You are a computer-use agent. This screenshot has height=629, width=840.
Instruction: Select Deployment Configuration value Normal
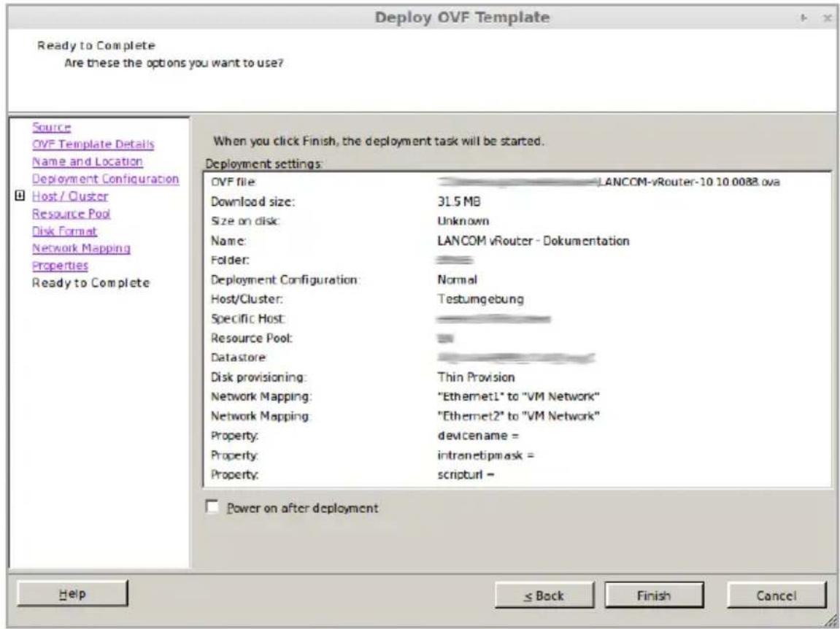pos(457,279)
